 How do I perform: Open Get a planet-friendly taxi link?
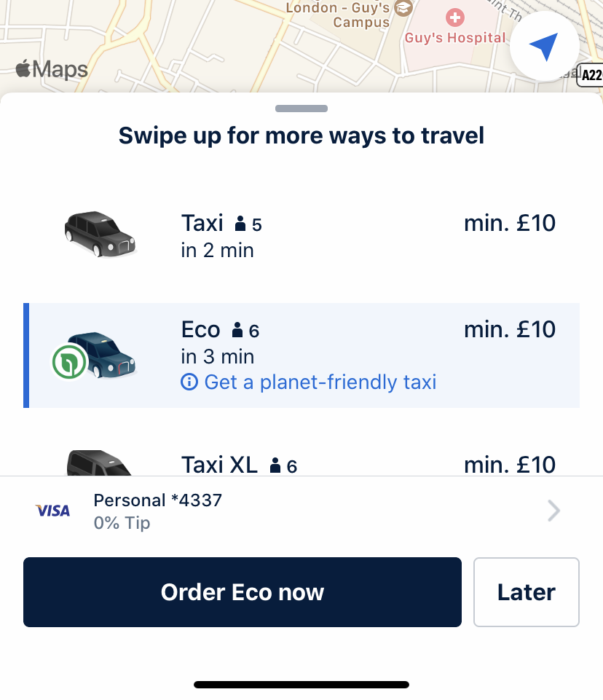[320, 382]
